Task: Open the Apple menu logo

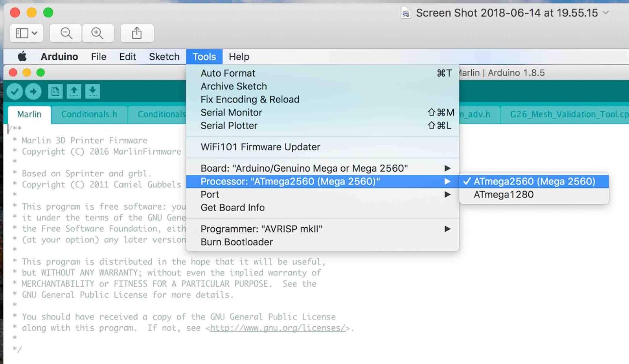Action: pos(22,57)
